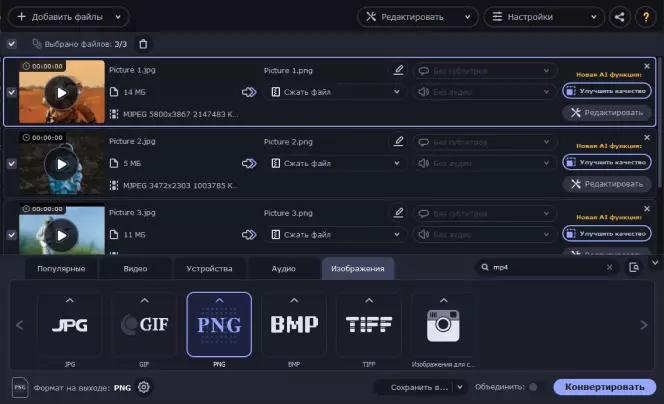Open the Добавить файлы dropdown arrow

click(x=118, y=17)
